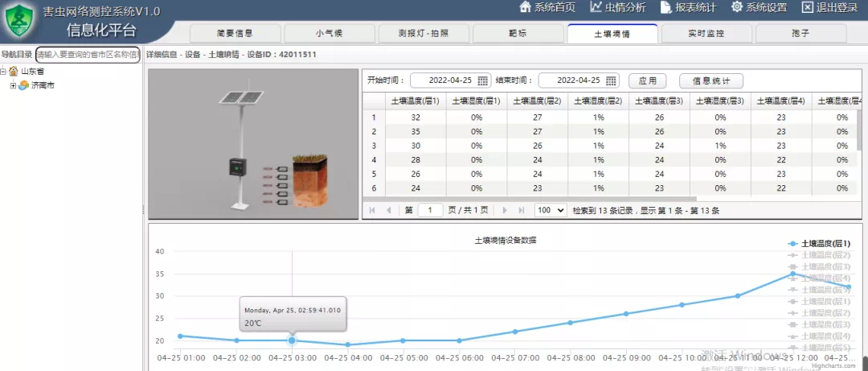Expand the 济南市 tree node

point(13,85)
